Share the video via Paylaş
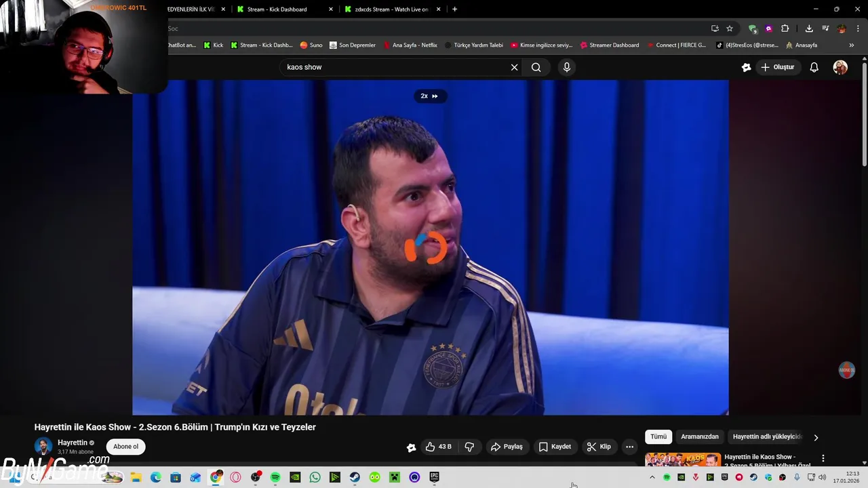 tap(507, 447)
